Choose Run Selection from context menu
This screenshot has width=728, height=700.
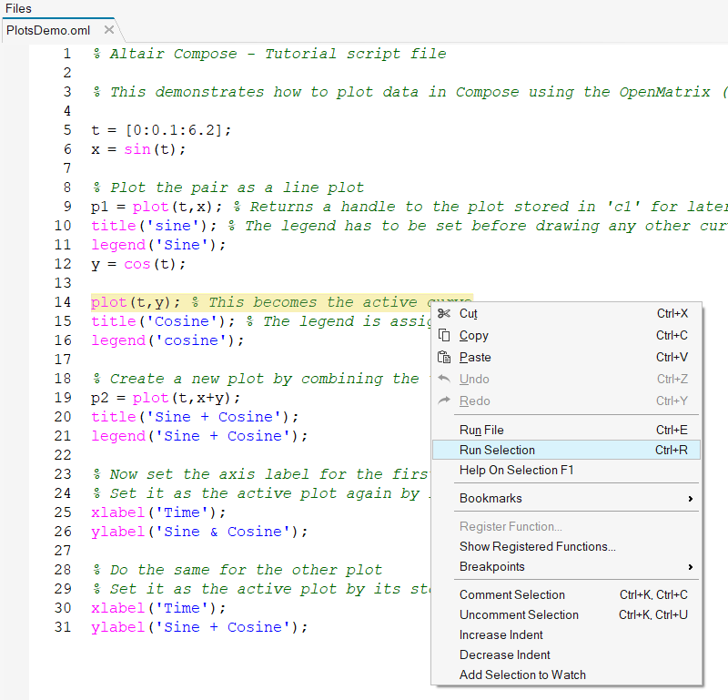point(497,450)
